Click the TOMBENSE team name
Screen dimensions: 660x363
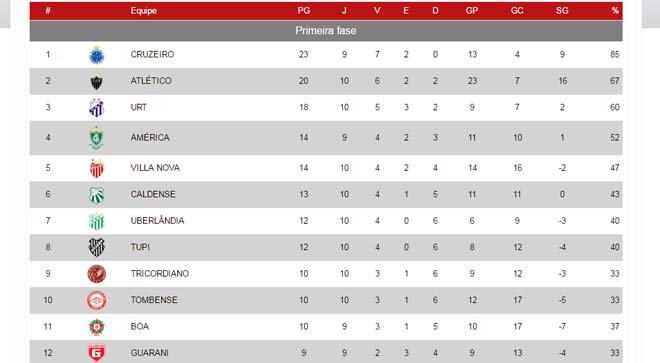(154, 300)
